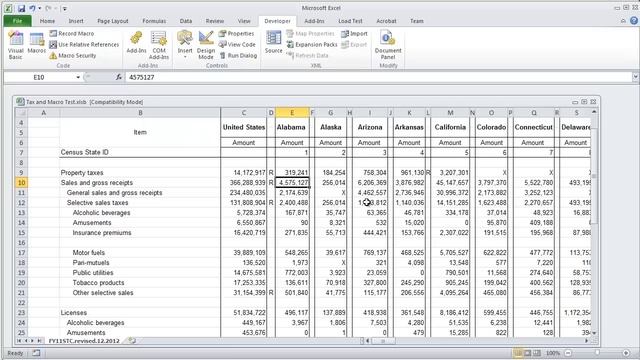Toggle Design Mode
This screenshot has width=640, height=360.
[206, 45]
